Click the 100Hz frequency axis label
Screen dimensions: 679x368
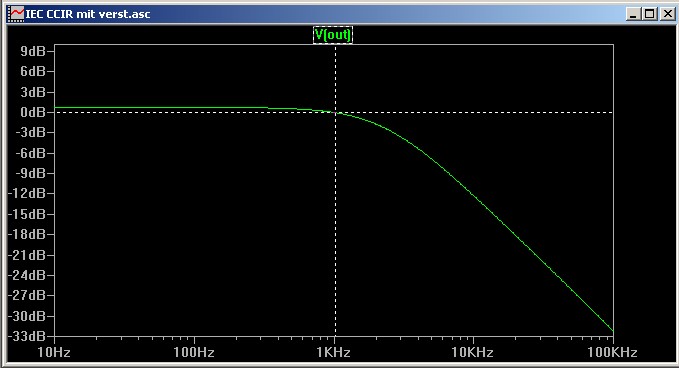point(194,352)
